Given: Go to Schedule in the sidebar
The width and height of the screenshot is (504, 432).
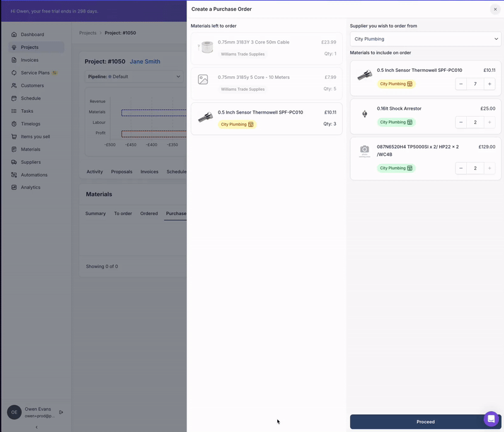Looking at the screenshot, I should coord(30,98).
